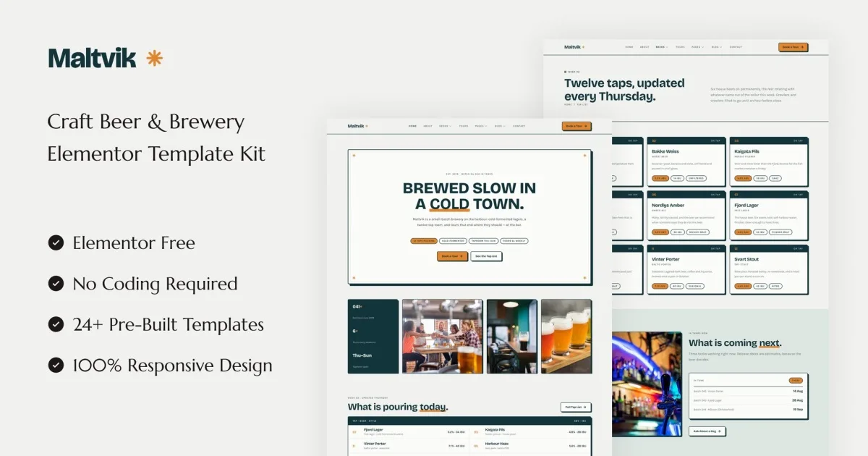Viewport: 868px width, 456px height.
Task: Click the Kaigata Pils row in What is pouring today
Action: 531,431
